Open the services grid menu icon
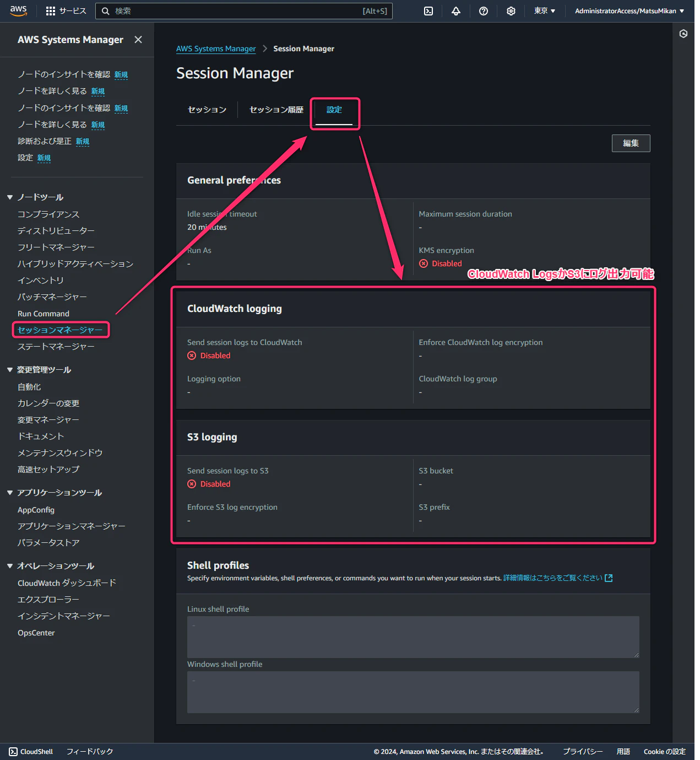Viewport: 700px width, 760px height. (x=51, y=11)
